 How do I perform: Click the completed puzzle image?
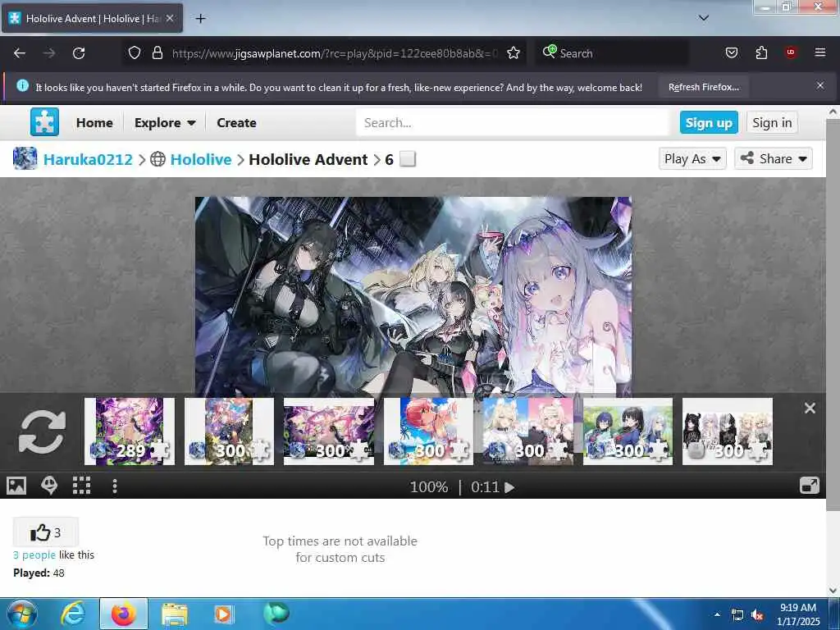pyautogui.click(x=413, y=297)
